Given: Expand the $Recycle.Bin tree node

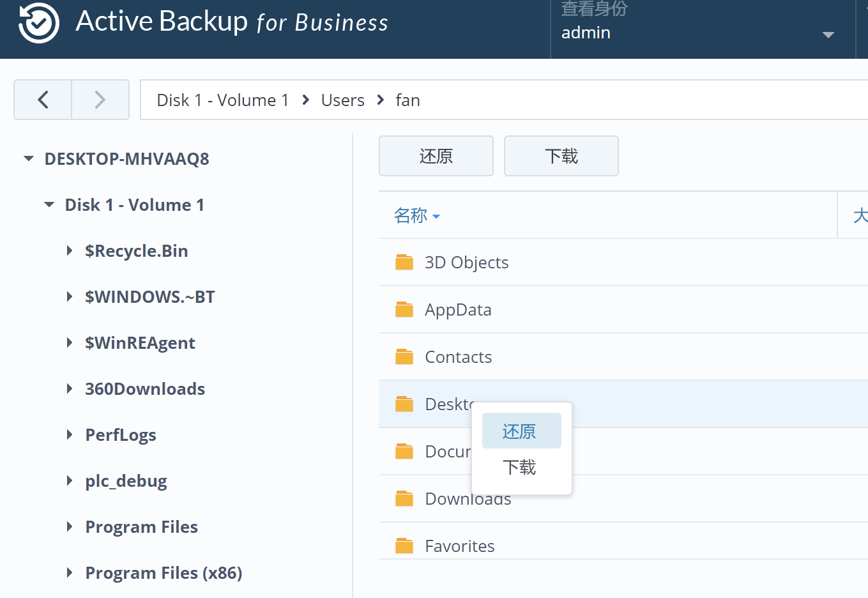Looking at the screenshot, I should 70,251.
